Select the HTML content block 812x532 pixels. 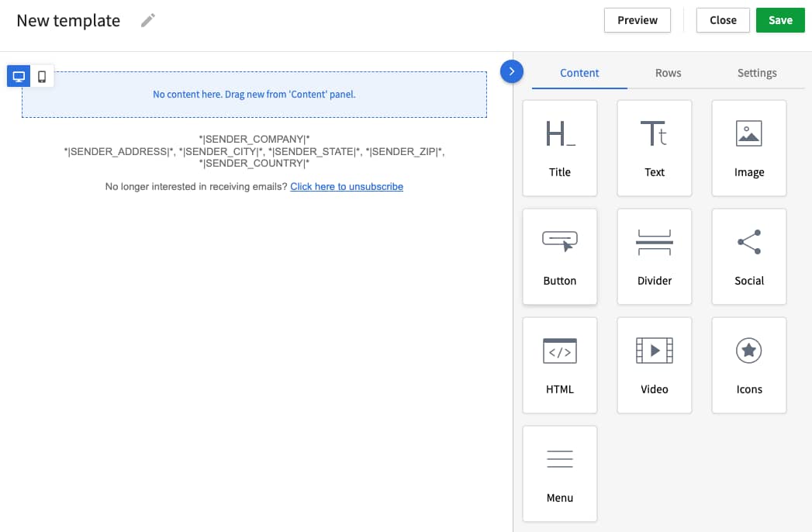[560, 365]
